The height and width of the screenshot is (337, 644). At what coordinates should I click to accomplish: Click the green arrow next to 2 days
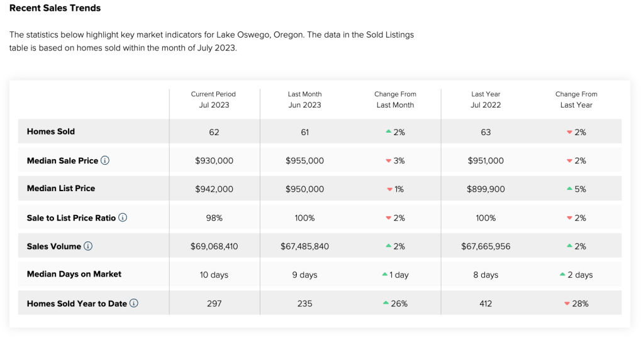[563, 275]
